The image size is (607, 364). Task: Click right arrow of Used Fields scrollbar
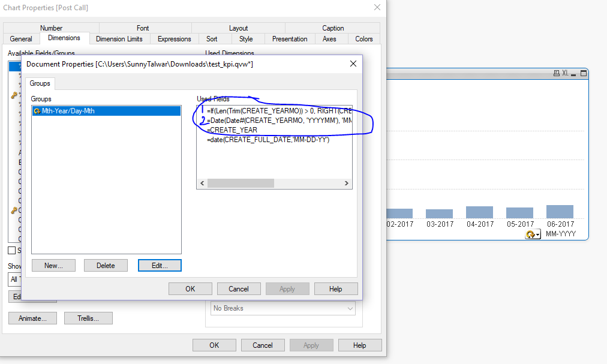tap(347, 183)
